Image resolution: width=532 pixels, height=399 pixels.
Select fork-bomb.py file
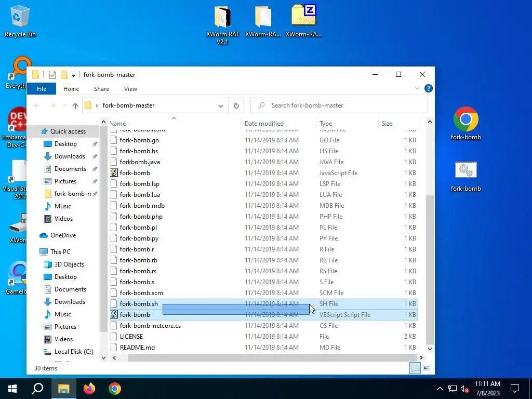[x=263, y=238]
